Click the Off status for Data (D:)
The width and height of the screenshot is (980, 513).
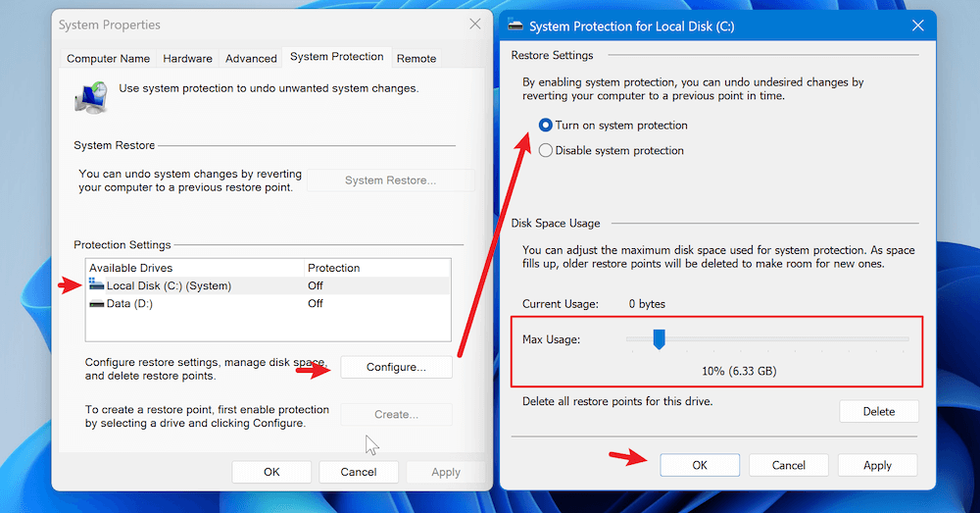coord(315,303)
